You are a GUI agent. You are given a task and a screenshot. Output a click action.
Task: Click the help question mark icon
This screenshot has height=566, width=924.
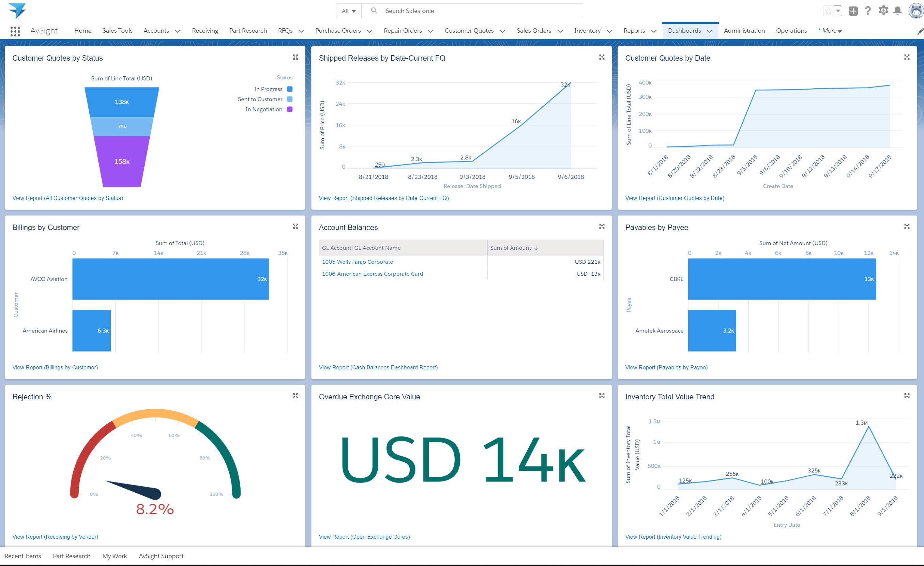(x=868, y=11)
